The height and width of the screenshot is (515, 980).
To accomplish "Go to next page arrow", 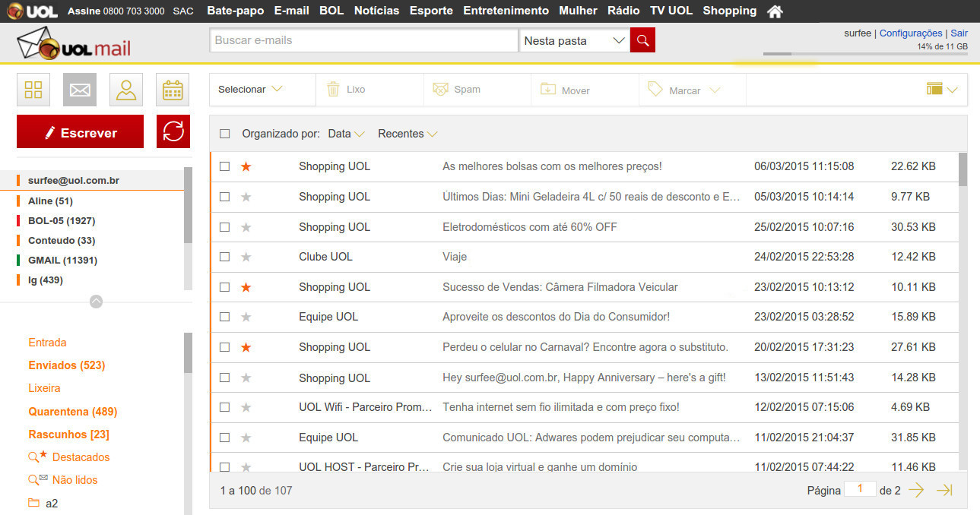I will pyautogui.click(x=916, y=491).
